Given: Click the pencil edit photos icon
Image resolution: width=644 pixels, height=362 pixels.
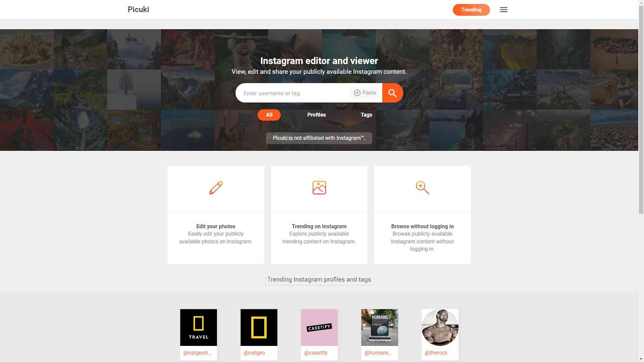Looking at the screenshot, I should pos(216,188).
